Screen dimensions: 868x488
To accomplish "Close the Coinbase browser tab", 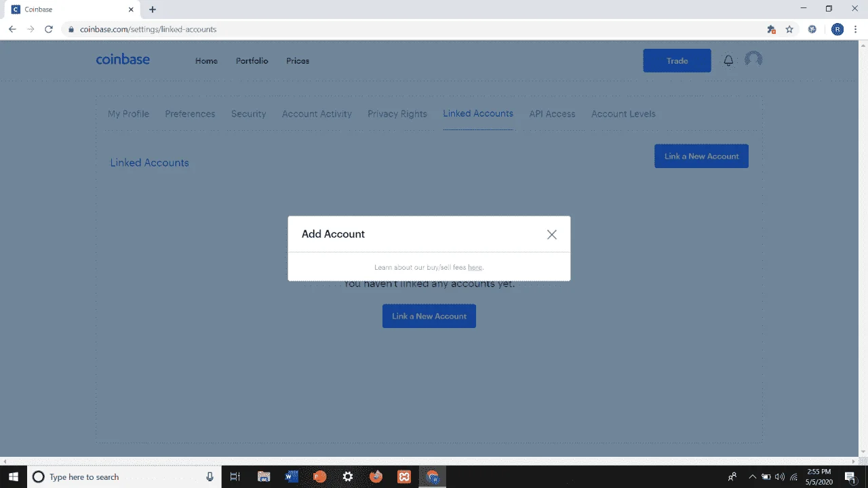I will coord(132,9).
